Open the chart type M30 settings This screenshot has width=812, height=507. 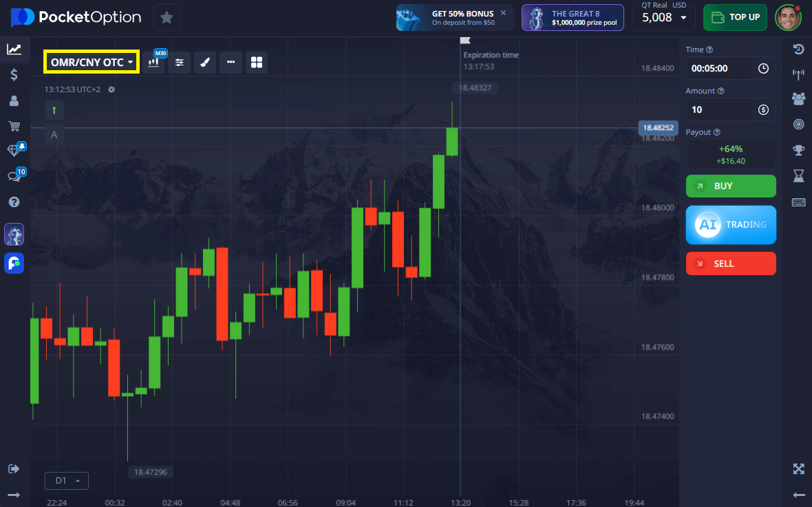154,63
